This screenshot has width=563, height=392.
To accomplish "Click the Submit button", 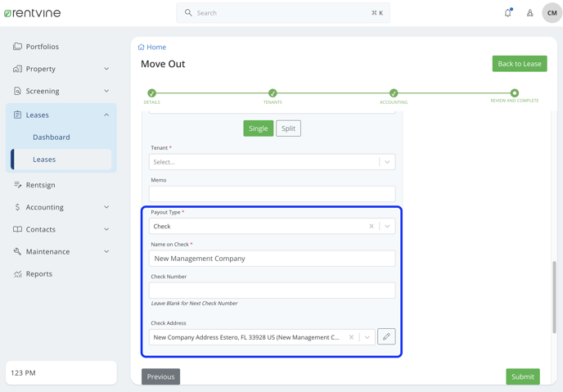I will 523,376.
